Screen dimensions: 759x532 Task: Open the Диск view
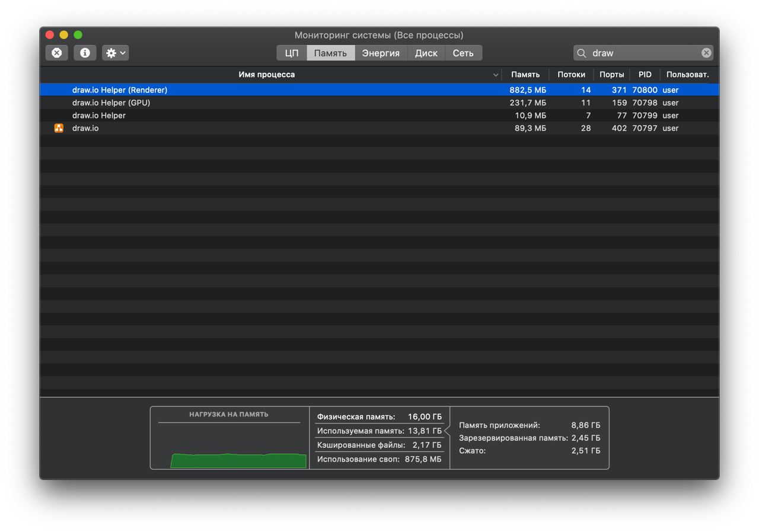[426, 53]
